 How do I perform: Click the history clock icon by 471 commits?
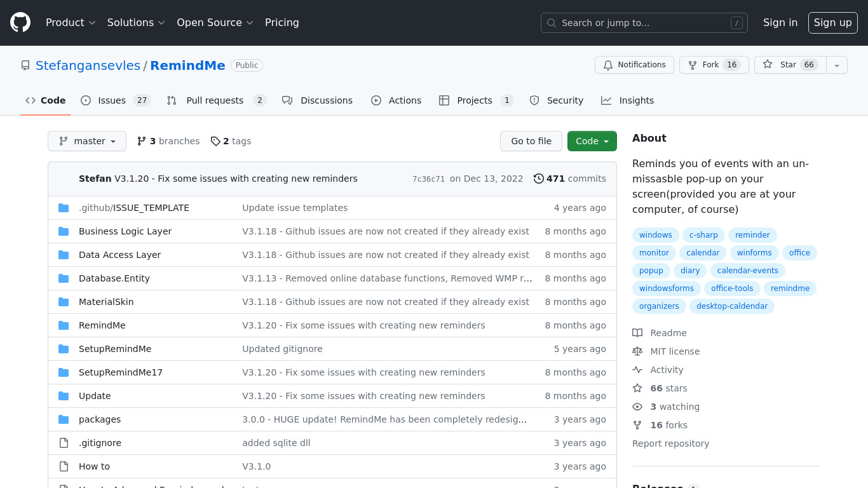coord(539,179)
